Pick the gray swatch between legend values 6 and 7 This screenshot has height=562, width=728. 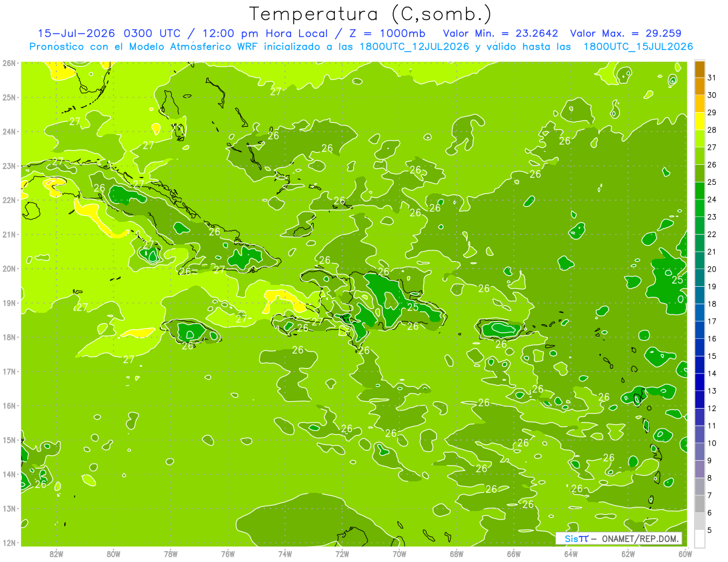[x=699, y=504]
